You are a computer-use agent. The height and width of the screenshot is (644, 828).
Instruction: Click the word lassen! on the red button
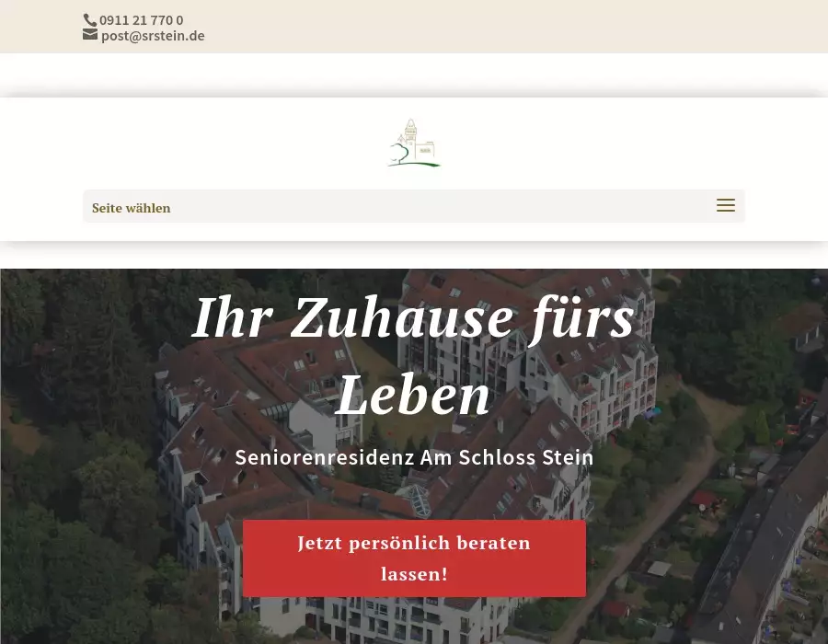(415, 574)
